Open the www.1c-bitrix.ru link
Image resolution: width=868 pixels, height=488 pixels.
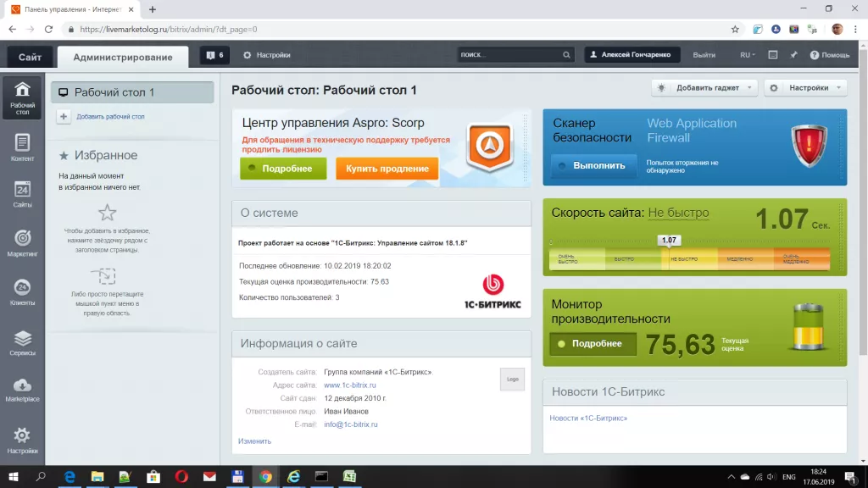(x=350, y=385)
